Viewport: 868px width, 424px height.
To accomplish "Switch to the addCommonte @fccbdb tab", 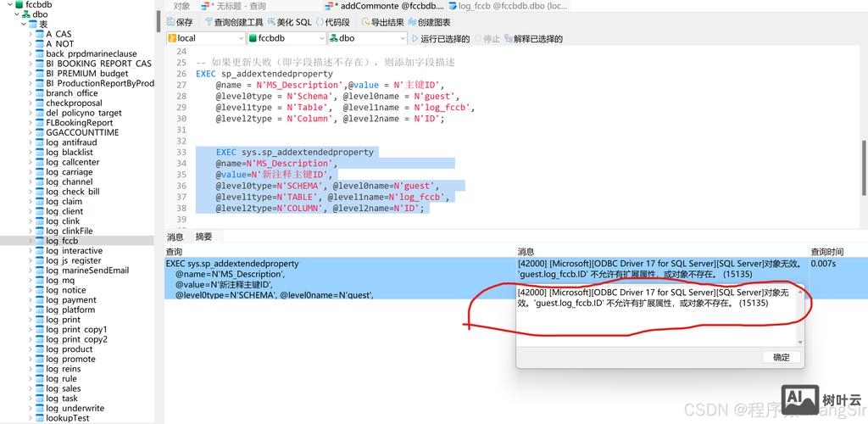I will click(x=385, y=6).
